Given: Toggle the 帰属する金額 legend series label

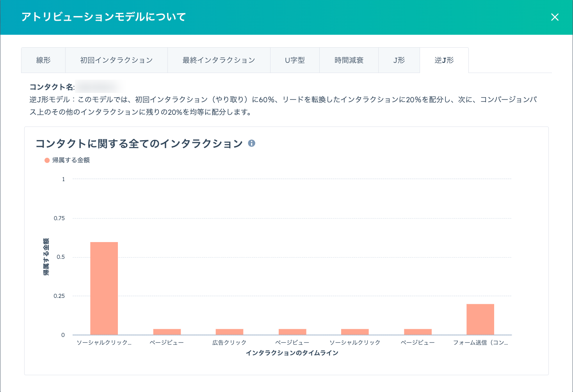Looking at the screenshot, I should 71,160.
